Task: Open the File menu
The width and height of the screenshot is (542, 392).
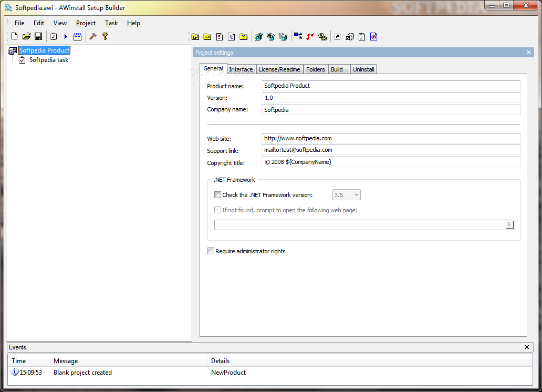Action: pos(19,23)
